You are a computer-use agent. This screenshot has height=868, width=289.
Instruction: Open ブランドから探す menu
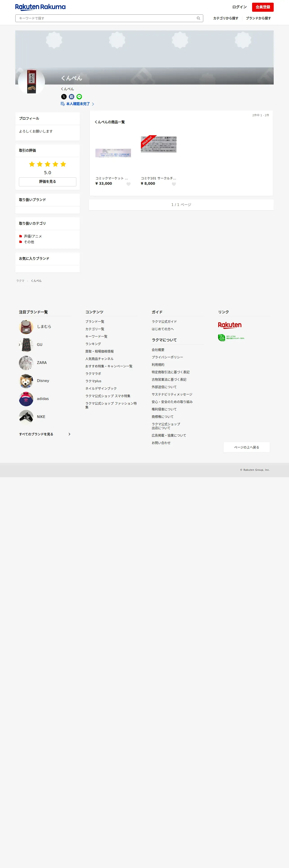(x=258, y=18)
